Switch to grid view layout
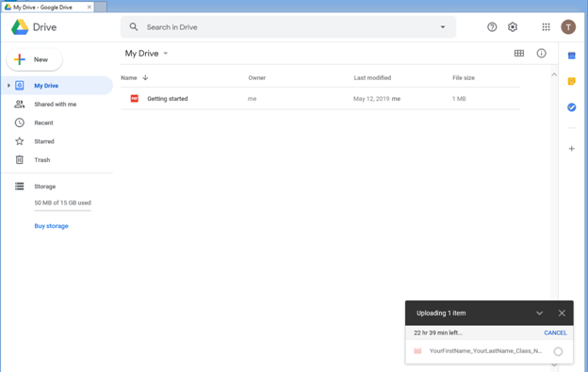588x372 pixels. pyautogui.click(x=519, y=53)
